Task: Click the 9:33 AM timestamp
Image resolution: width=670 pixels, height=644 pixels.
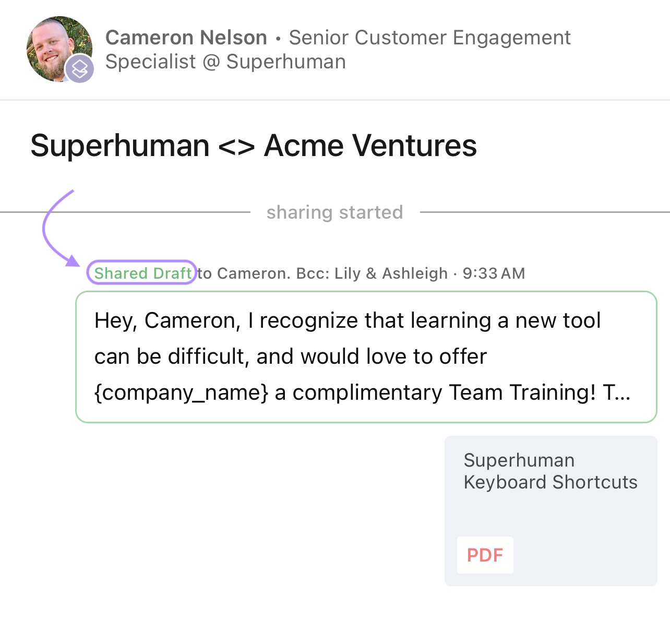Action: coord(494,273)
